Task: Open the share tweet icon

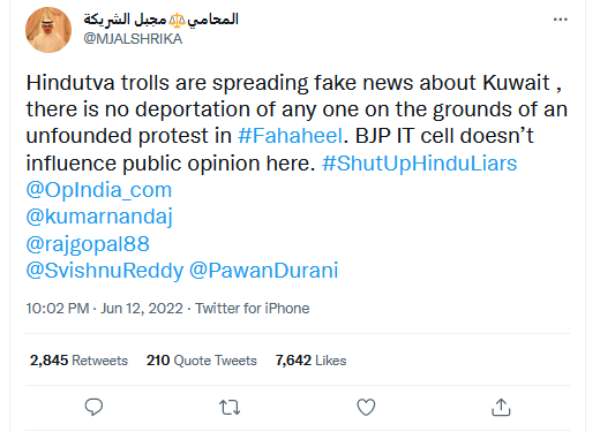Action: 502,406
